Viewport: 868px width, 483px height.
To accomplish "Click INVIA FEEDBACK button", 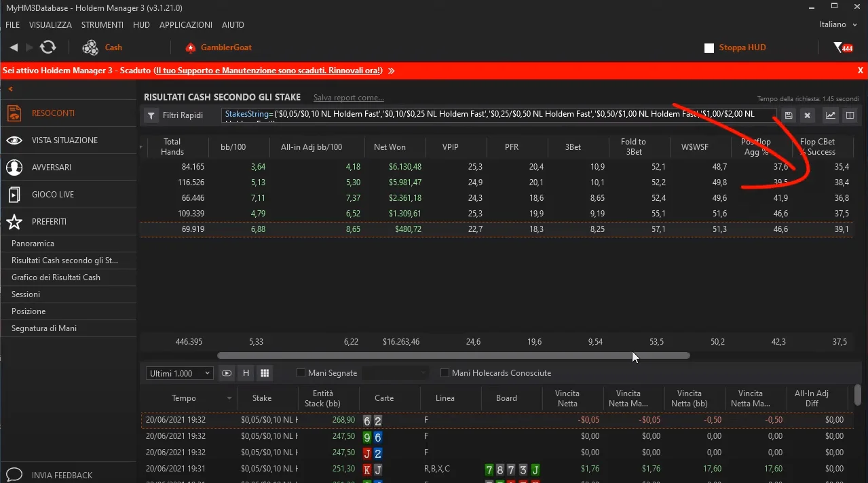I will pyautogui.click(x=61, y=475).
